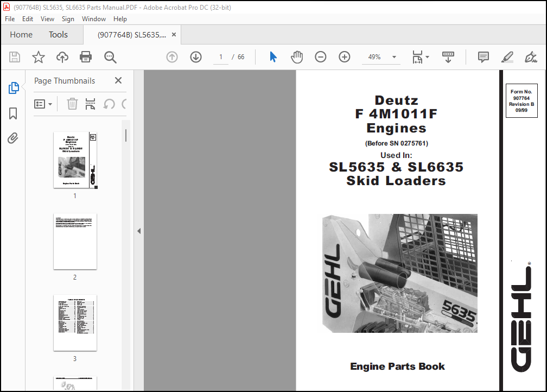Open the Attachments paperclip panel
This screenshot has height=392, width=547.
pyautogui.click(x=13, y=138)
